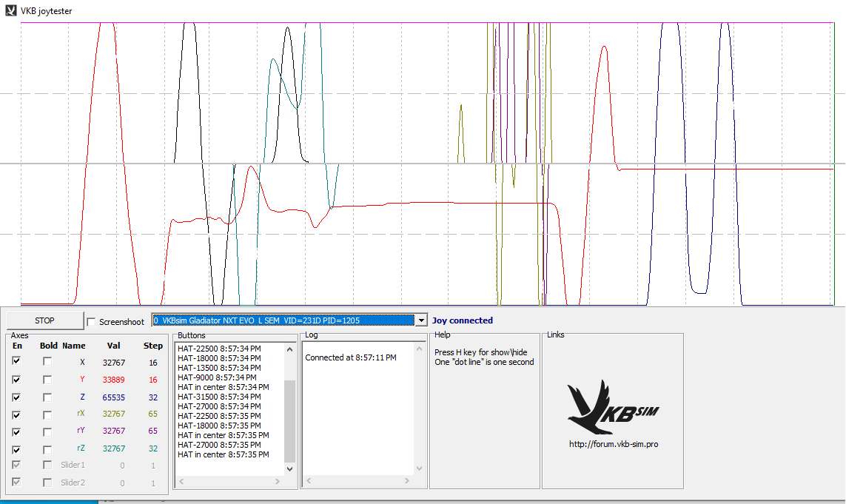This screenshot has width=846, height=504.
Task: Enable Bold for the rY axis
Action: click(47, 432)
